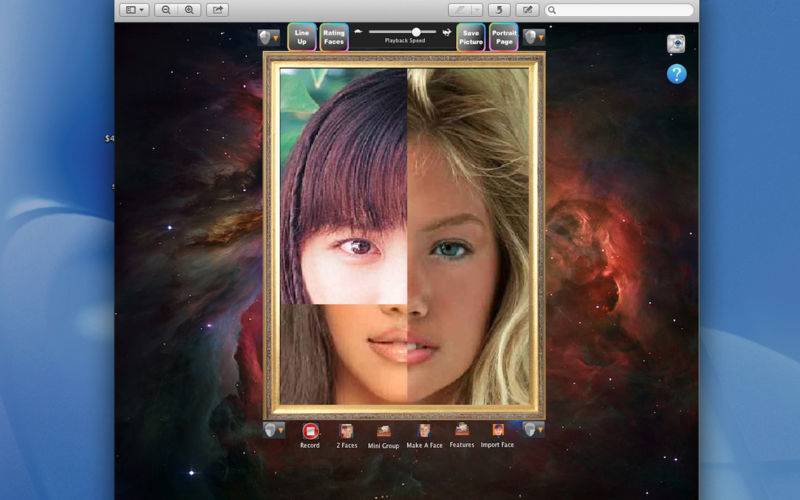
Task: Click the bottom-left quadrant of the portrait
Action: pyautogui.click(x=343, y=355)
